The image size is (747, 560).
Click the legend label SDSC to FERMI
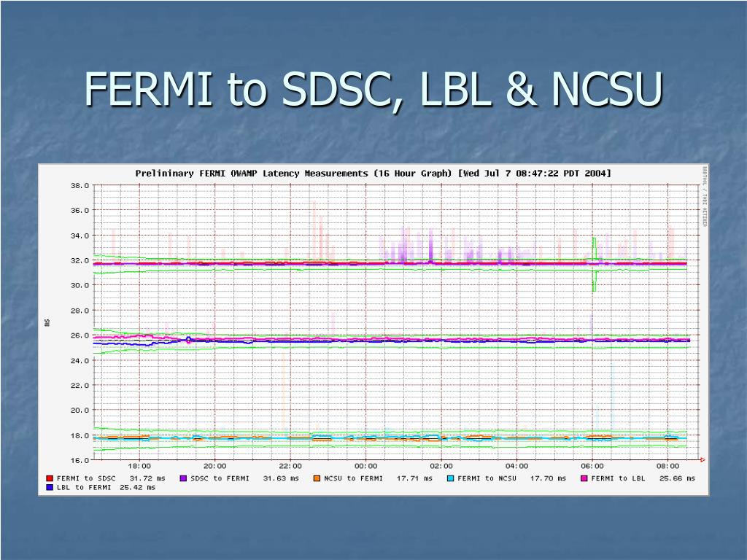click(x=220, y=478)
